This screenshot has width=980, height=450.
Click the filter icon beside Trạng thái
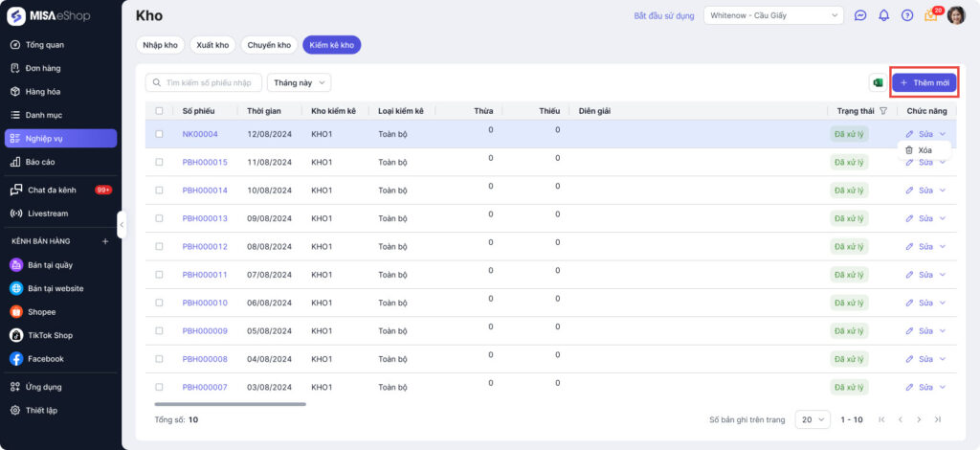pos(882,111)
